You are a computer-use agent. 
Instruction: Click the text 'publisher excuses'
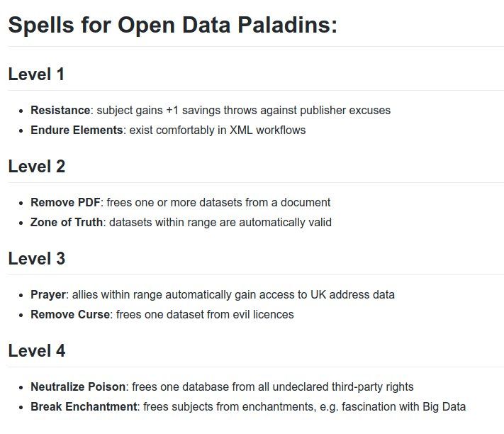(345, 110)
